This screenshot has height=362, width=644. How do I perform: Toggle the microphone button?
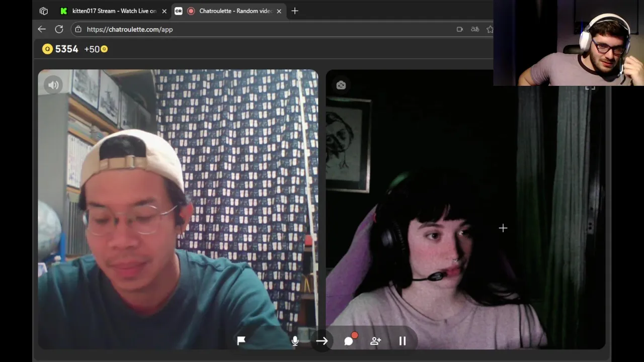[295, 341]
